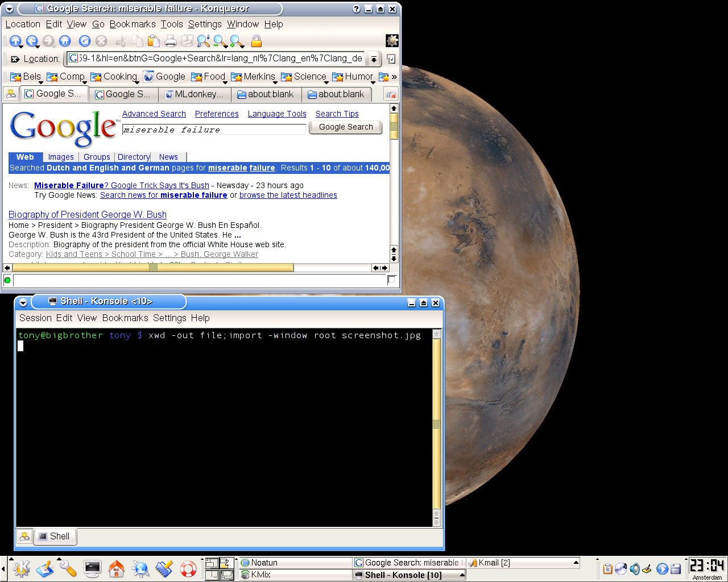Expand the Science bookmark folder
This screenshot has width=728, height=582.
[304, 77]
